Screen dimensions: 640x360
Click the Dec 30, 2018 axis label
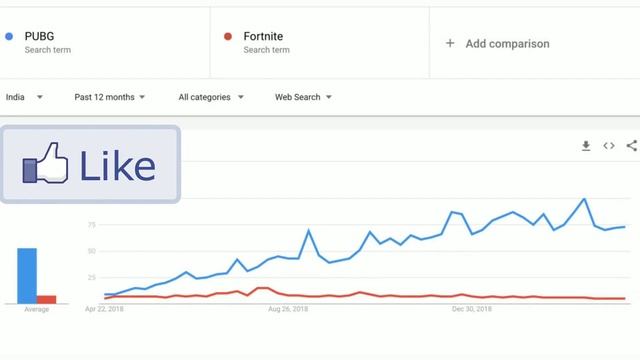point(471,309)
